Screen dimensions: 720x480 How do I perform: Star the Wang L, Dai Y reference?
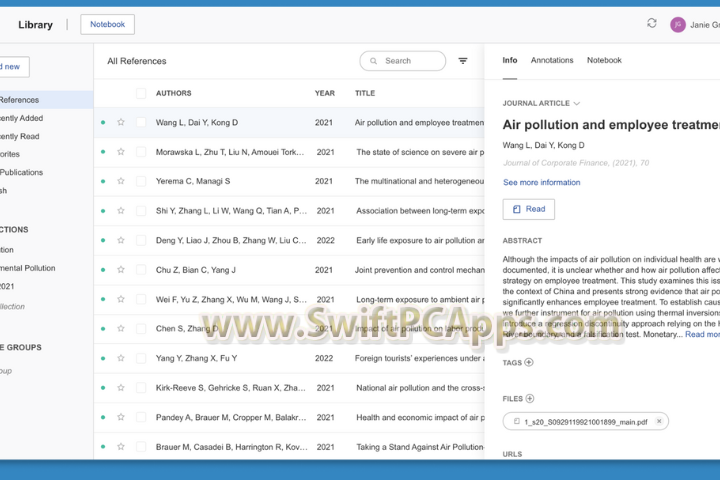click(x=121, y=123)
